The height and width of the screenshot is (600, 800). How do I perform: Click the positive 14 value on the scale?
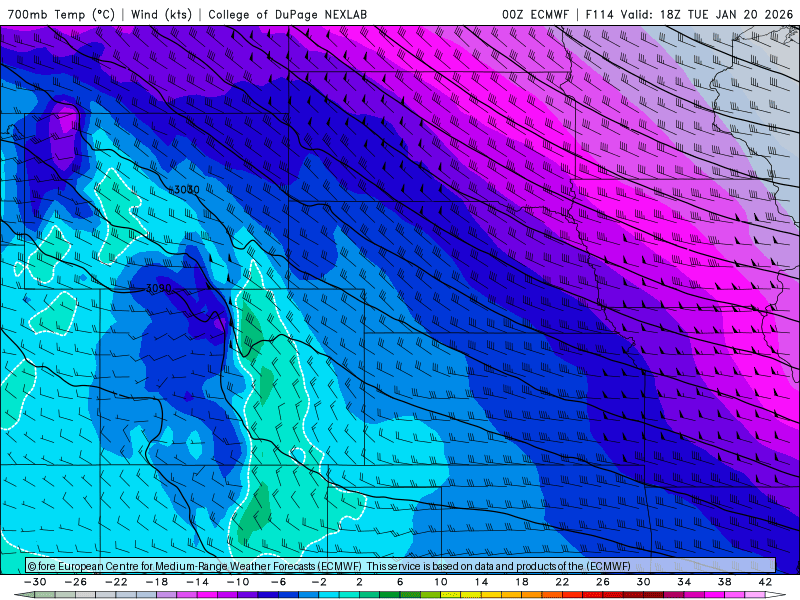pyautogui.click(x=481, y=582)
